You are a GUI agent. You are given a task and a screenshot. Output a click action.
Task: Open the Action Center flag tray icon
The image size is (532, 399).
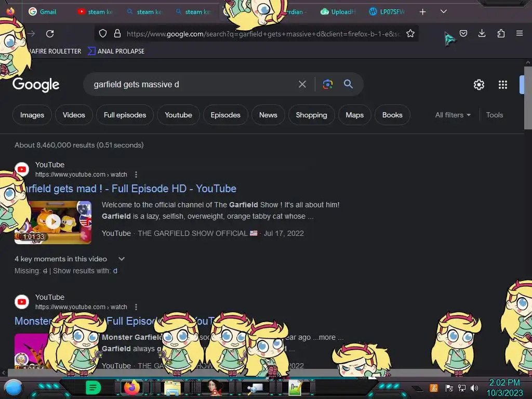(449, 388)
